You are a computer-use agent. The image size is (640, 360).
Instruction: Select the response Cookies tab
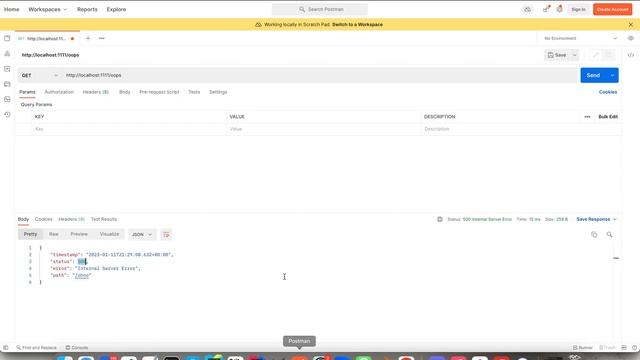(44, 220)
